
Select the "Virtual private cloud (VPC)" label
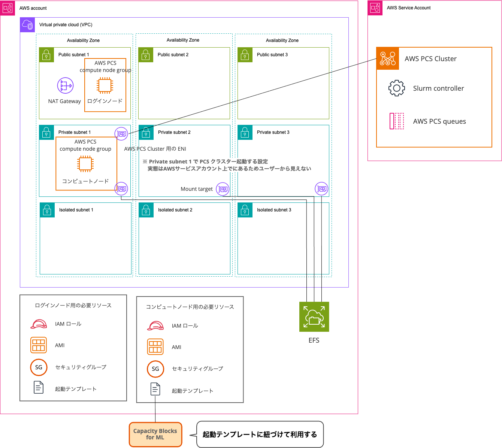[66, 25]
